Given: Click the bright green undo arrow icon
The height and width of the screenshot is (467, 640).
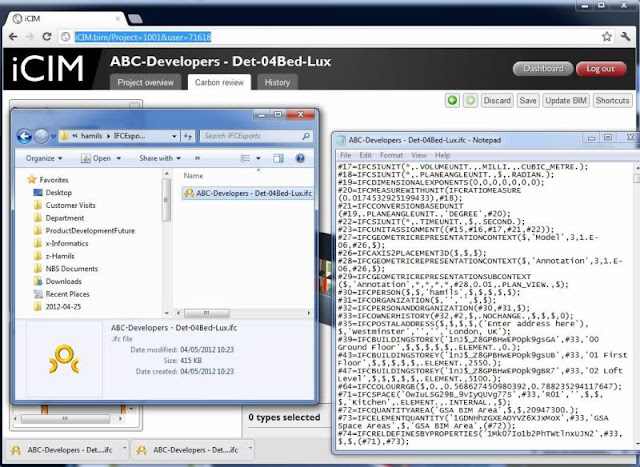Looking at the screenshot, I should pyautogui.click(x=452, y=100).
